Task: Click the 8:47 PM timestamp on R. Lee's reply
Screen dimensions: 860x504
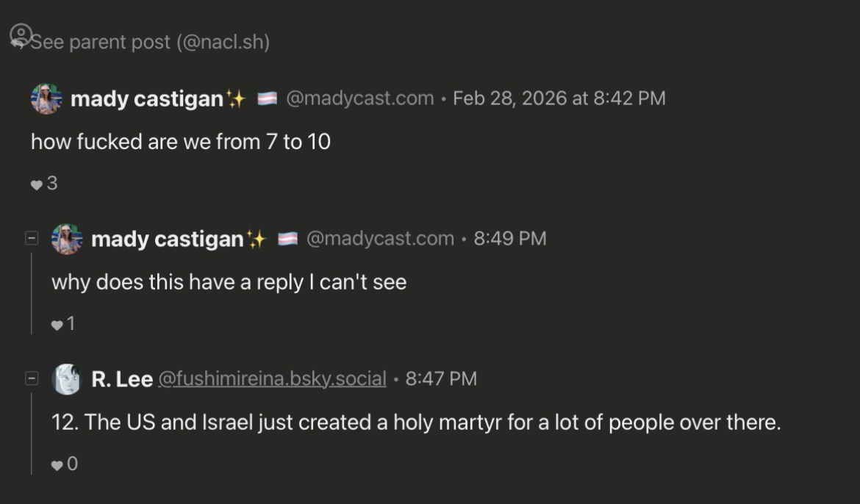Action: pyautogui.click(x=441, y=379)
